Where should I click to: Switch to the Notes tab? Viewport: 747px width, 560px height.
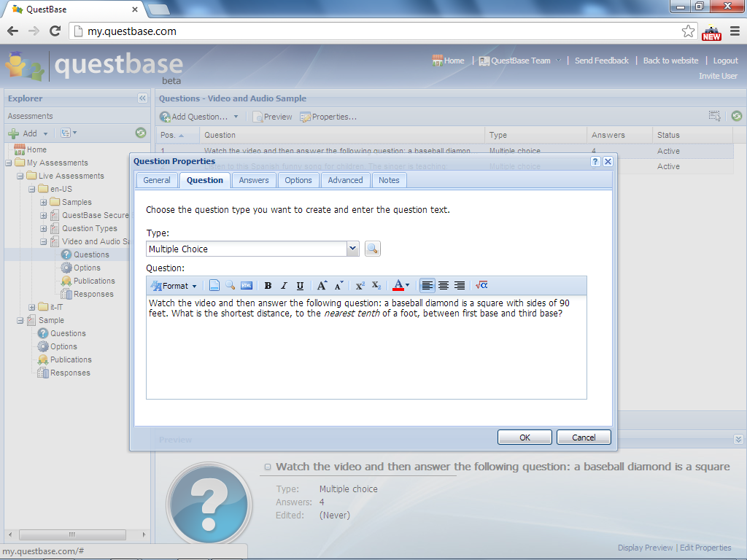(389, 180)
